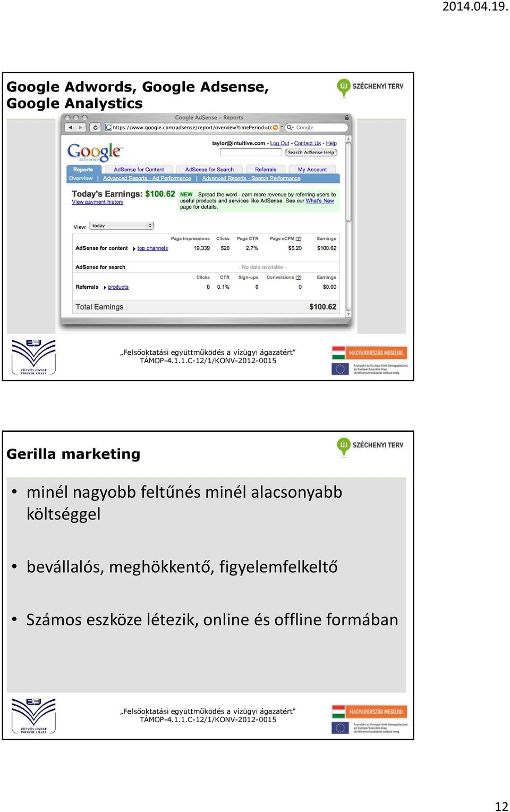Click the browser back arrow button
510x812 pixels.
[70, 128]
